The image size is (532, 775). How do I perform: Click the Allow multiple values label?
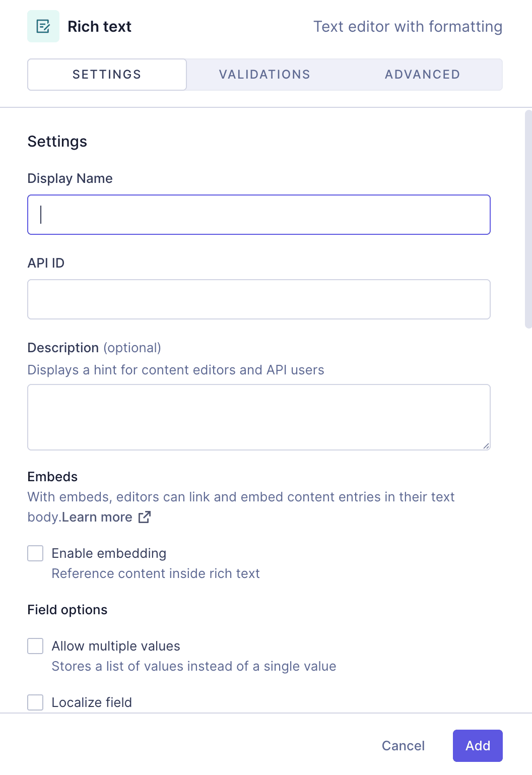[115, 645]
